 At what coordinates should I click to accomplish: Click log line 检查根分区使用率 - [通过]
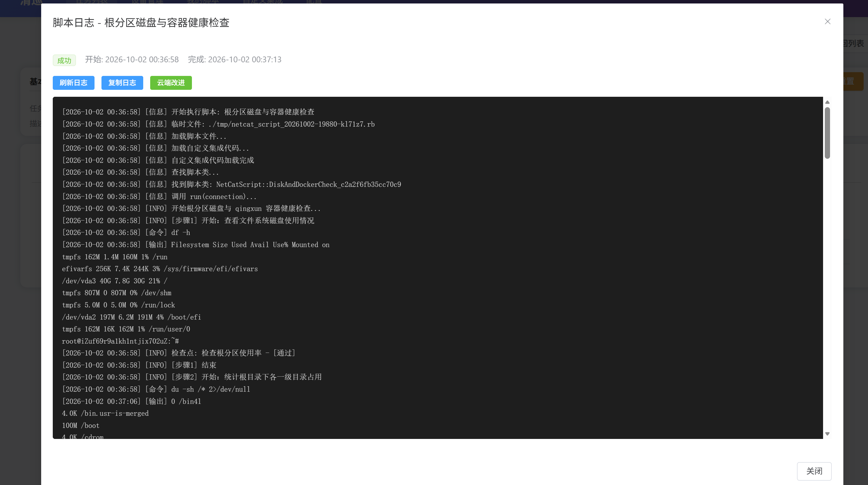tap(179, 353)
